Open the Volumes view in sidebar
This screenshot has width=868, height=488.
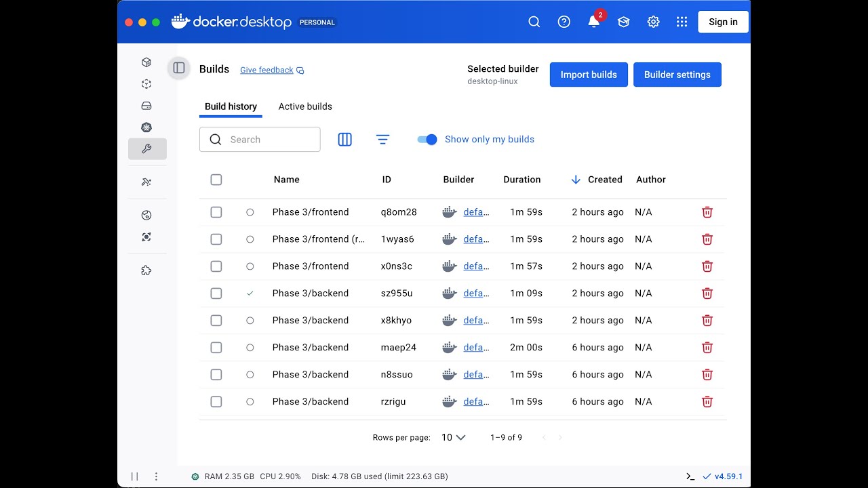(x=146, y=106)
